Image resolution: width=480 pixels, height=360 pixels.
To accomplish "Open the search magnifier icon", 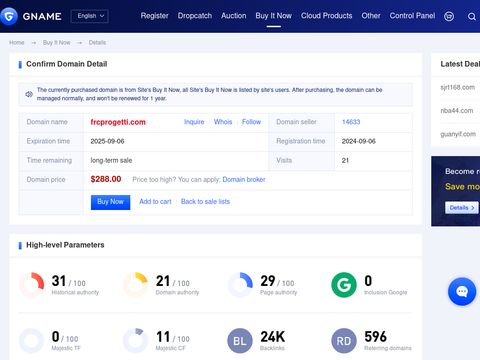I will point(472,16).
